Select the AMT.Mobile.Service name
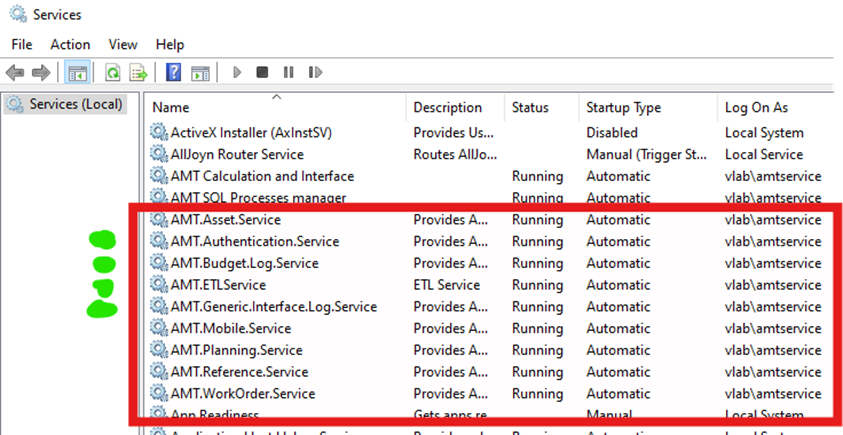843x435 pixels. pos(231,329)
